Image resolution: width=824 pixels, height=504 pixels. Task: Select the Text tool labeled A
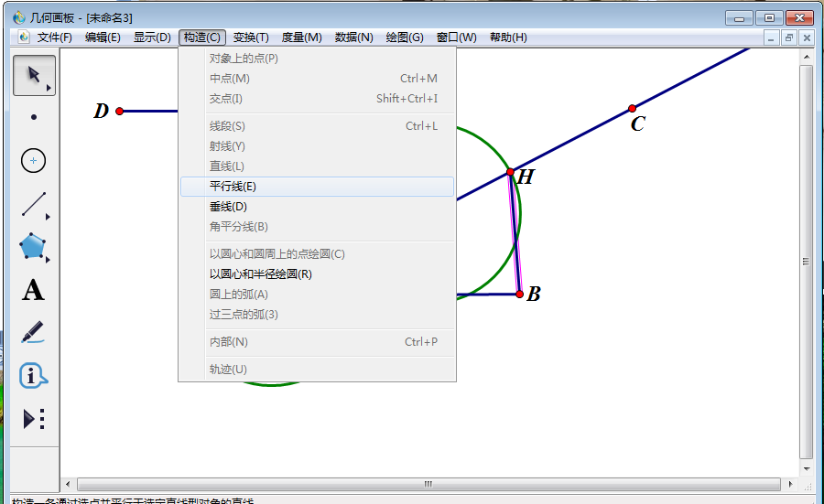(33, 290)
